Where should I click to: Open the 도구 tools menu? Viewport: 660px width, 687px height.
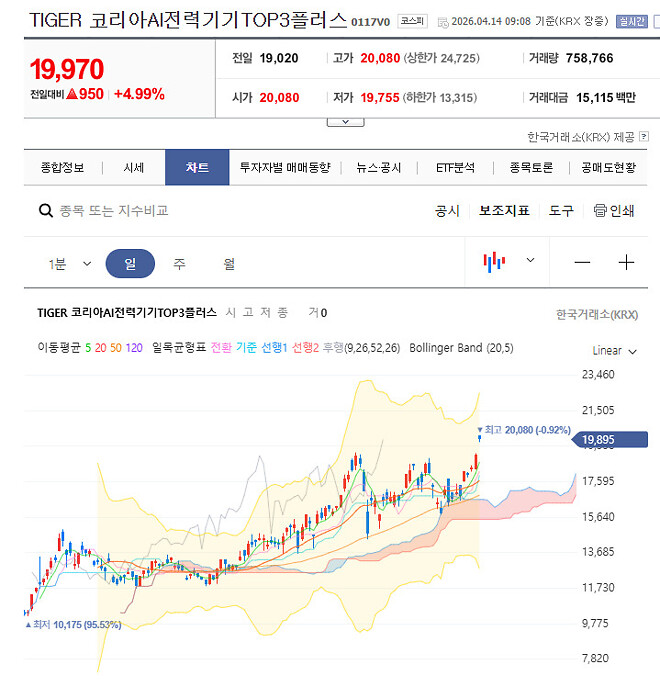point(561,211)
